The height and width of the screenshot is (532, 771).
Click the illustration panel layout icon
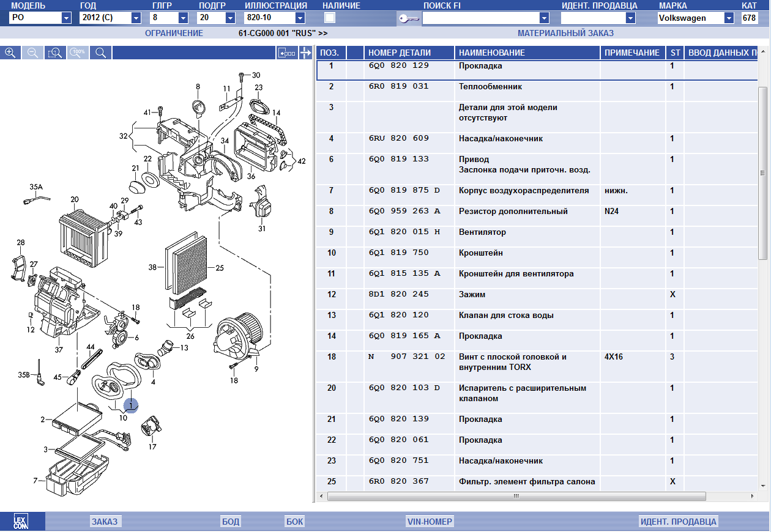286,53
